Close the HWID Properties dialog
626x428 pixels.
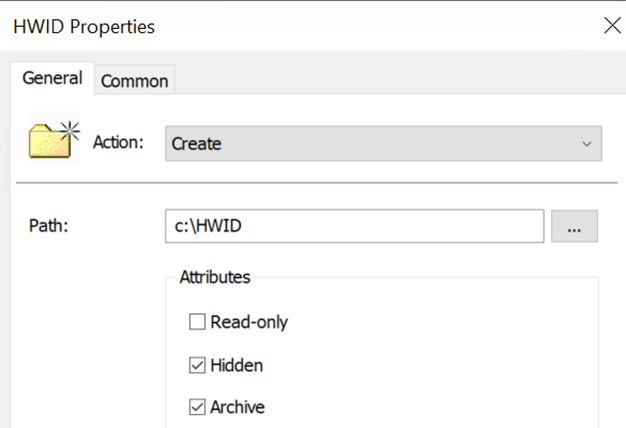click(612, 26)
